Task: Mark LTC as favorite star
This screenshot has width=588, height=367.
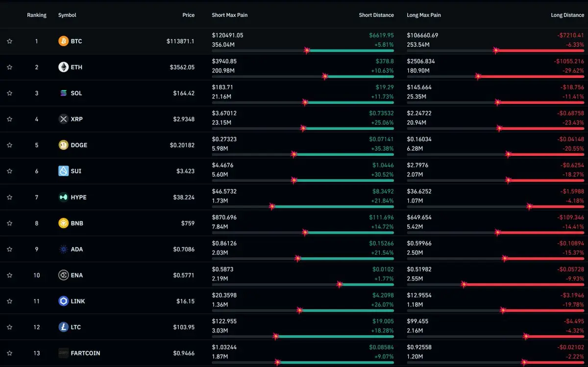Action: [x=9, y=327]
